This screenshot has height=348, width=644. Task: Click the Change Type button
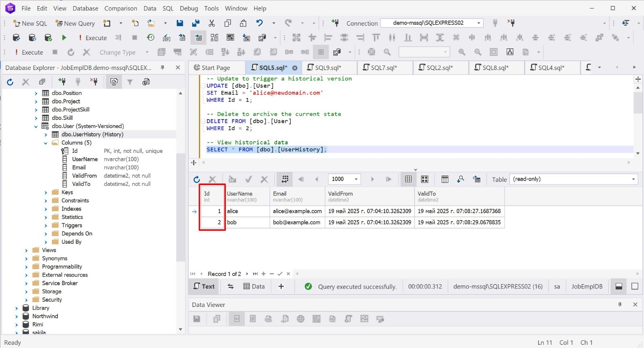point(118,52)
